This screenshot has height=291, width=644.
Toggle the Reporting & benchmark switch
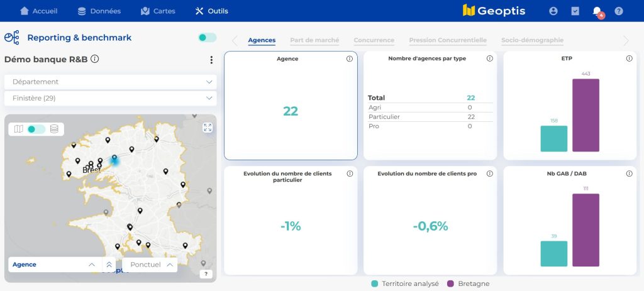[x=207, y=38]
